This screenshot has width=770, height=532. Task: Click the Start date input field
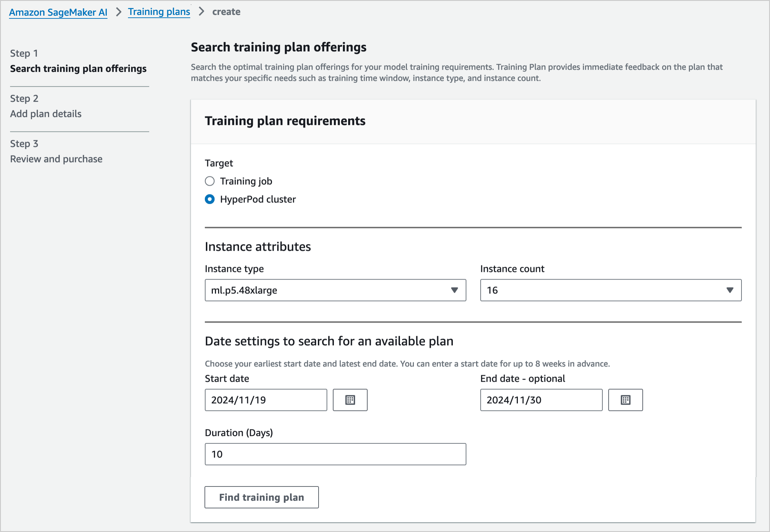point(266,400)
